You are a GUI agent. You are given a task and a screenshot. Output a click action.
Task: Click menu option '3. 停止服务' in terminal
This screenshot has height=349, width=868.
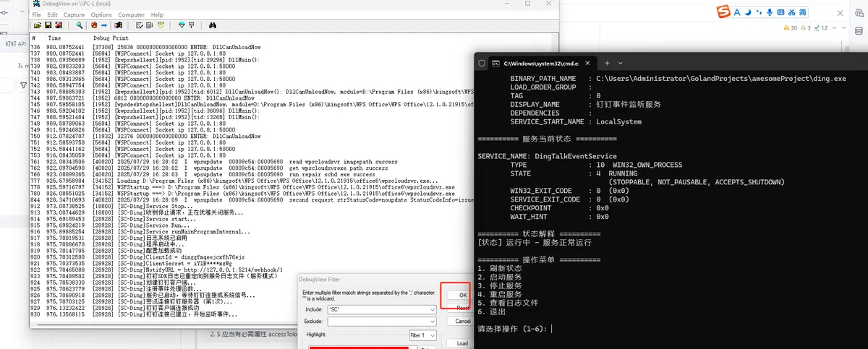pos(500,285)
